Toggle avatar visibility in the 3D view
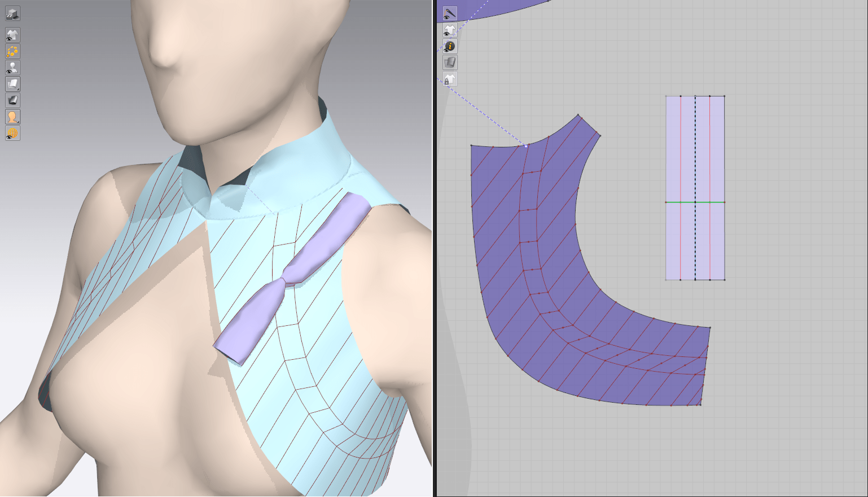Screen dimensions: 868x497 pos(12,68)
